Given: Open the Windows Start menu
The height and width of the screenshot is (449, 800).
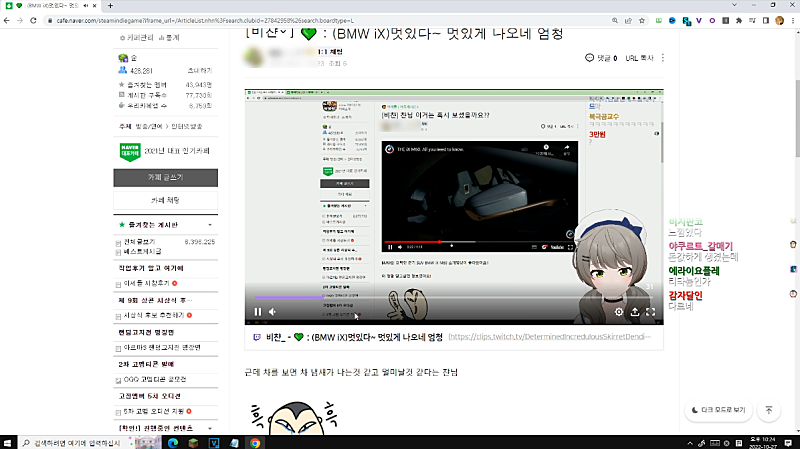Looking at the screenshot, I should tap(7, 442).
